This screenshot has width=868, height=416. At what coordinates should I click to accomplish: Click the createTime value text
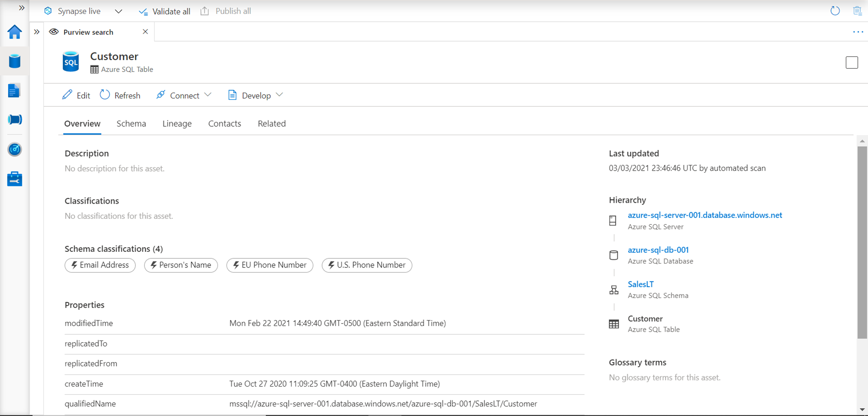[x=335, y=384]
